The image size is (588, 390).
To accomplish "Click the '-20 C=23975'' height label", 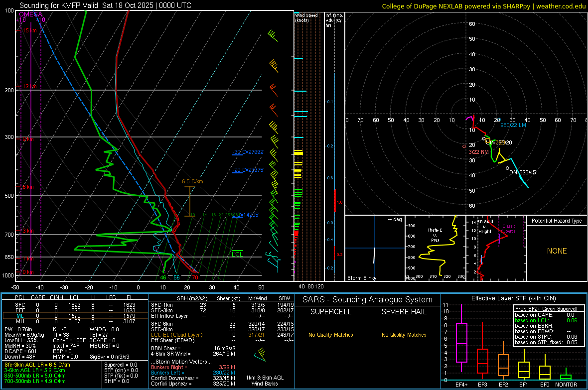I will pos(248,170).
